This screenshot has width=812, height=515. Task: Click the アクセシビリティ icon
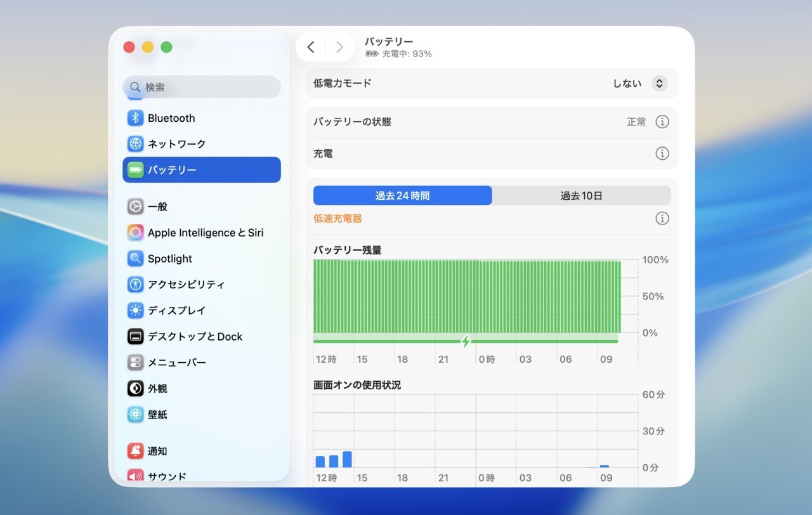135,285
